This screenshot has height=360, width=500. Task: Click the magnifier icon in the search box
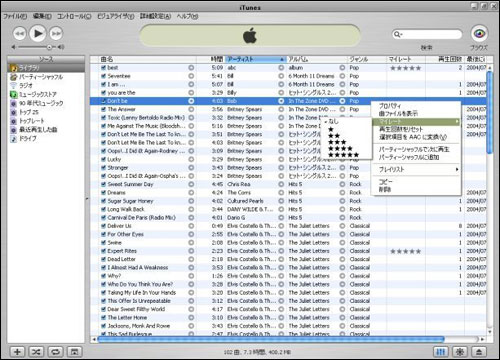398,34
